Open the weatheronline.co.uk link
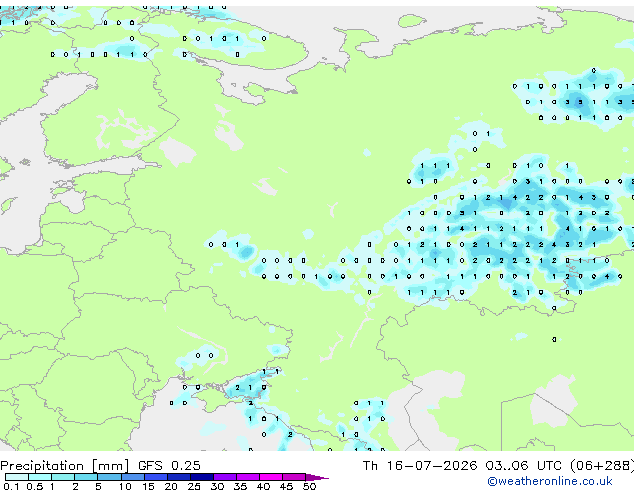 tap(549, 481)
